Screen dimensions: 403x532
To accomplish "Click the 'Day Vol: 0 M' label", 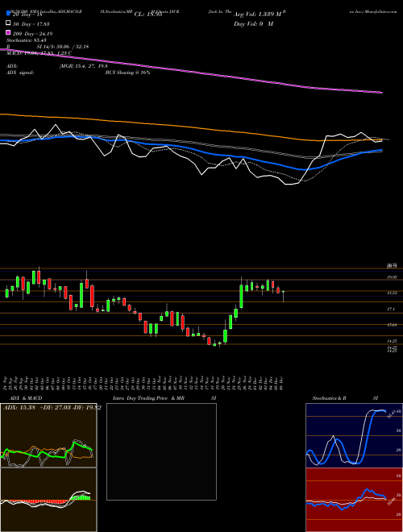I will (253, 23).
